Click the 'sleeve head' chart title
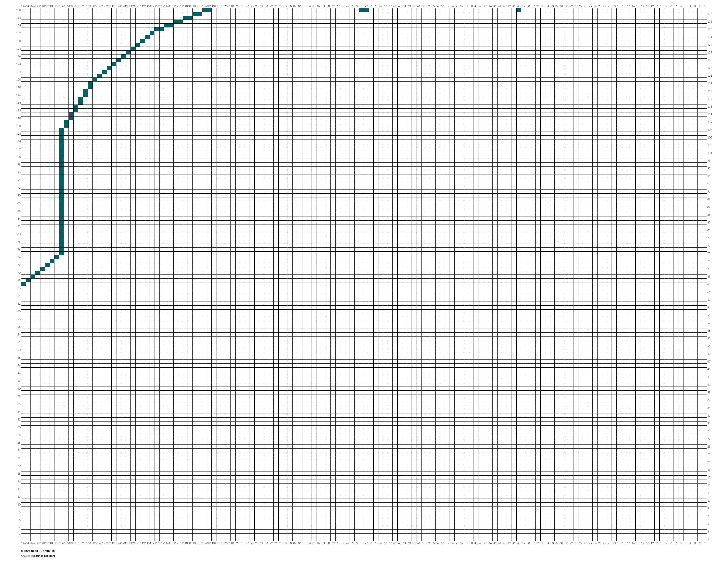 tap(30, 551)
